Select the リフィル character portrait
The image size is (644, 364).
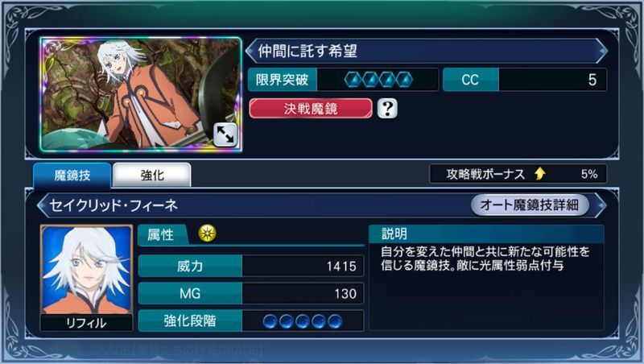pos(87,277)
